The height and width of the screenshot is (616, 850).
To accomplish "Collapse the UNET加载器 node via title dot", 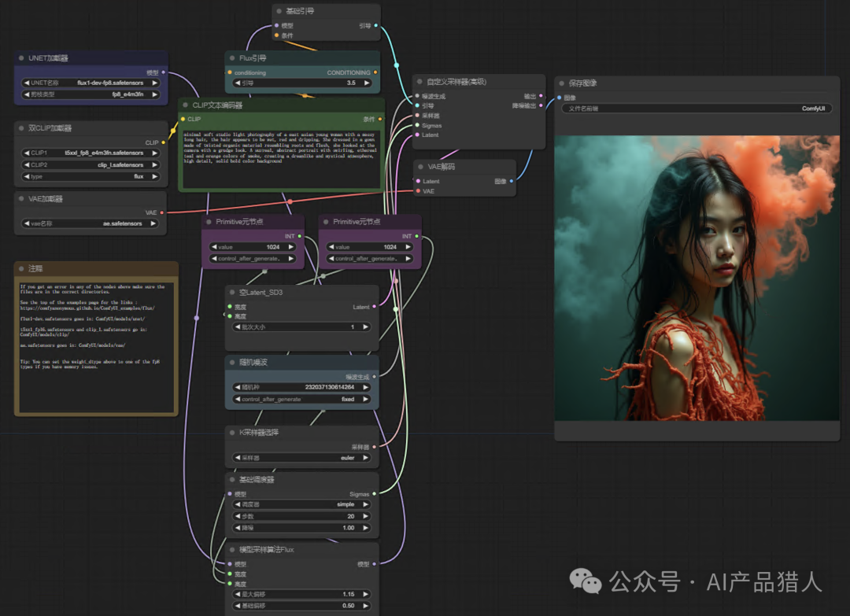I will coord(21,58).
